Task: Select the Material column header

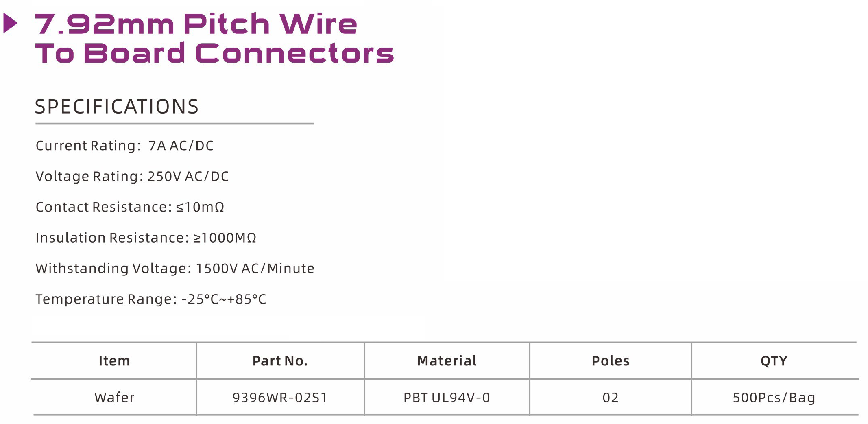Action: pos(447,361)
